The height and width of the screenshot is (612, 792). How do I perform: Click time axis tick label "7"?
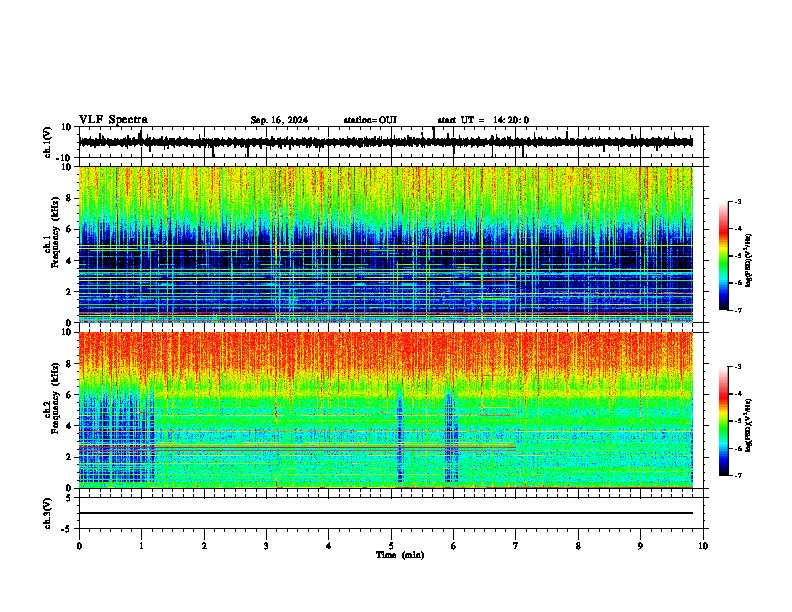tap(516, 546)
